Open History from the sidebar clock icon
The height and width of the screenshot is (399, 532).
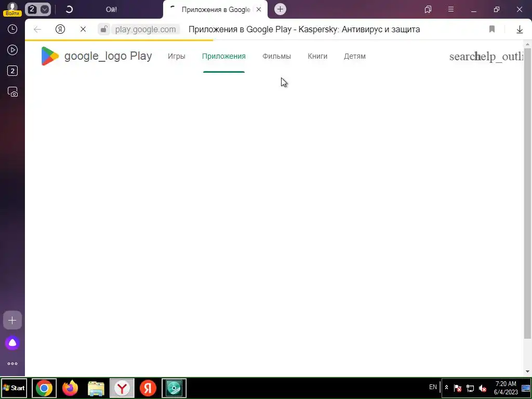pos(12,29)
